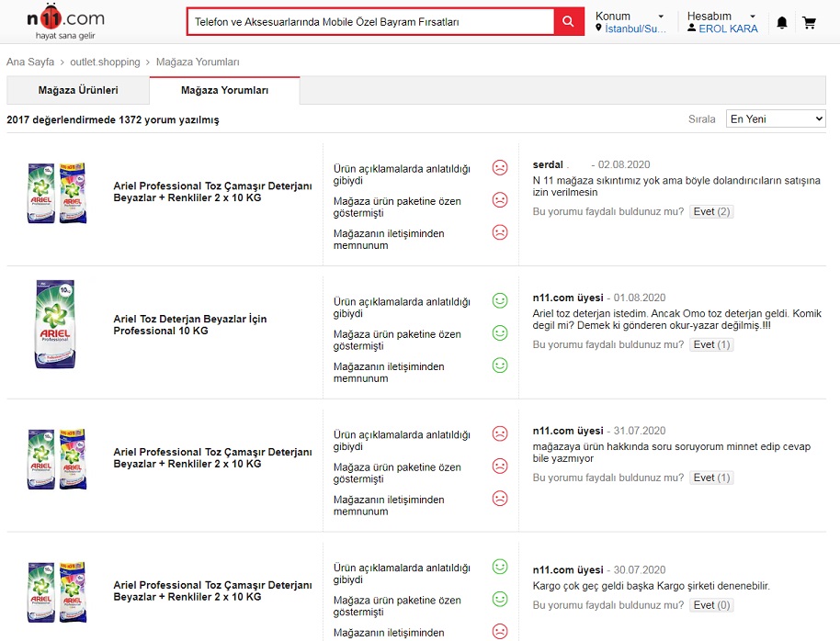This screenshot has height=641, width=840.
Task: Click happy face for 01.08.2020 packaging rating
Action: click(500, 333)
